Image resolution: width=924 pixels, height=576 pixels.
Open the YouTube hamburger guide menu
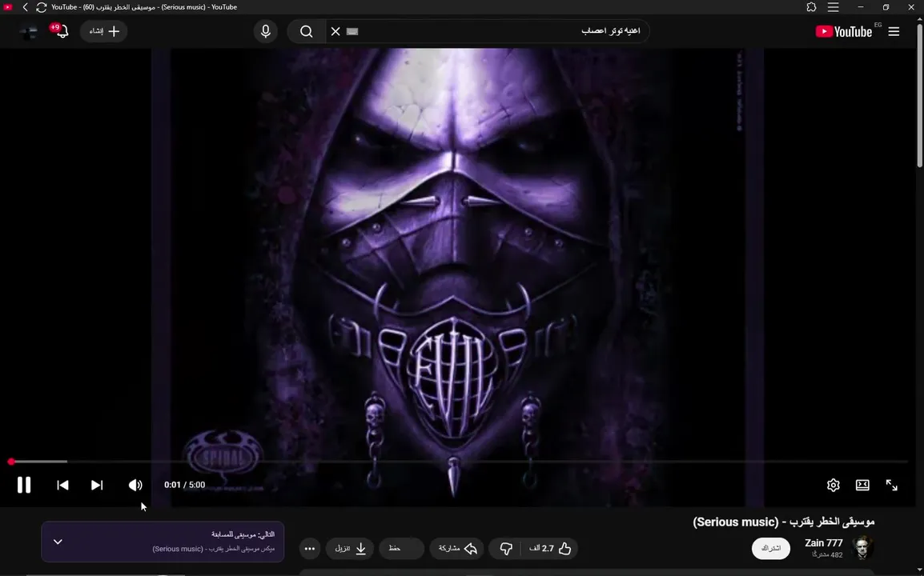[x=894, y=31]
